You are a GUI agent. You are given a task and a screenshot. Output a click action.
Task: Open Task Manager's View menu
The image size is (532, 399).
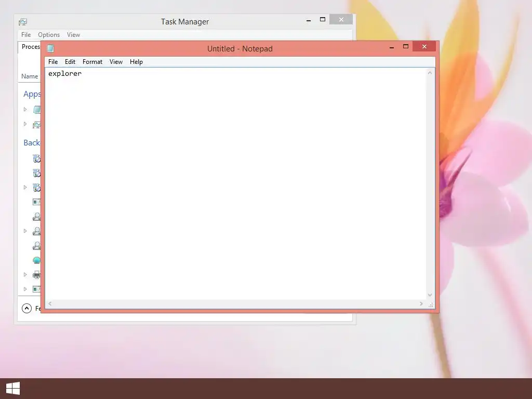(x=73, y=35)
